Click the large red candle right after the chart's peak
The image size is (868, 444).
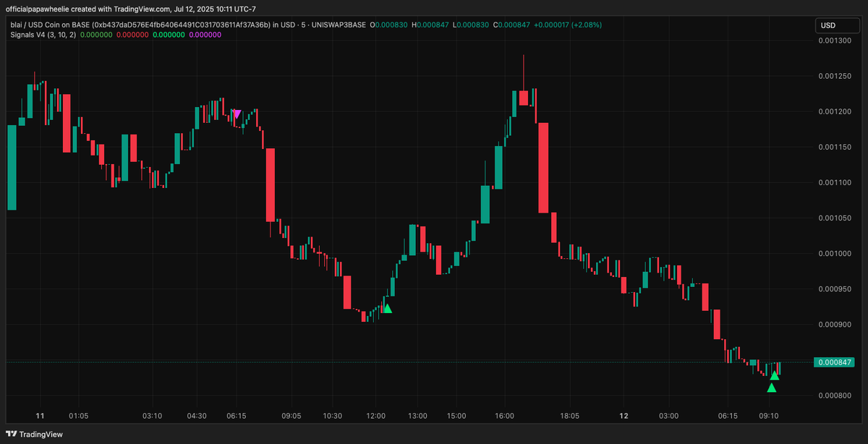543,168
